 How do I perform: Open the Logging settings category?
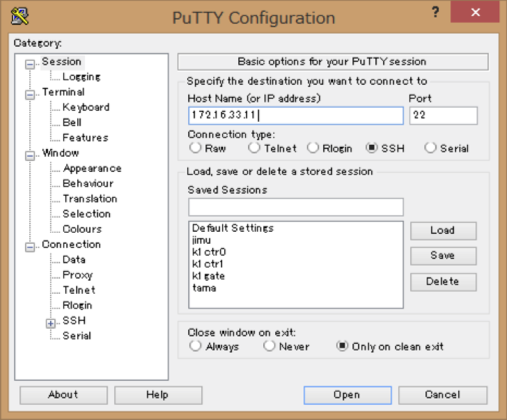pyautogui.click(x=81, y=77)
